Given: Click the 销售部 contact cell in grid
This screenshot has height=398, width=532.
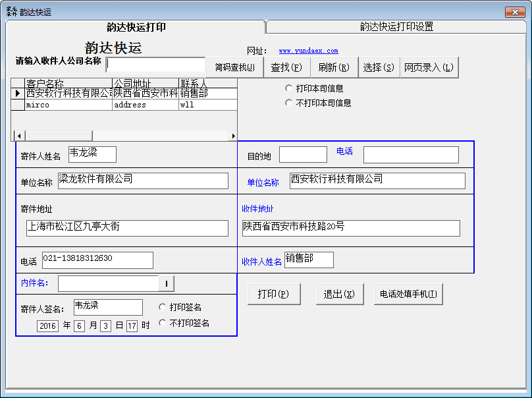Looking at the screenshot, I should [x=207, y=94].
